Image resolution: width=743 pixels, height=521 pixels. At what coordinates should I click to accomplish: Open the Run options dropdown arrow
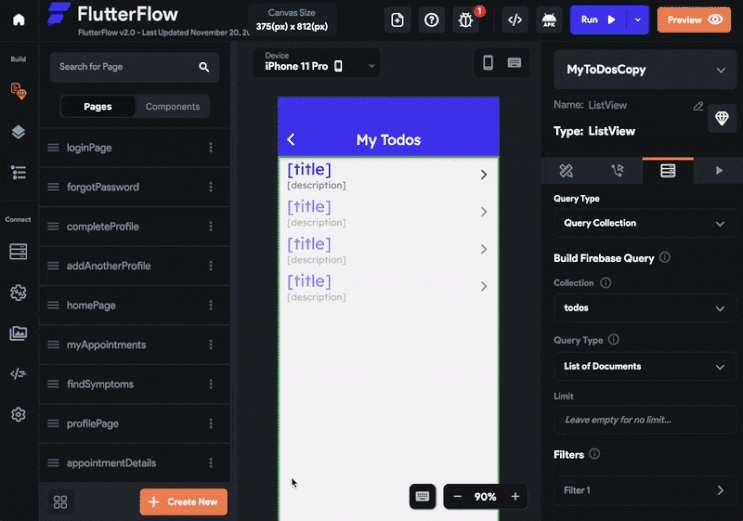point(638,20)
